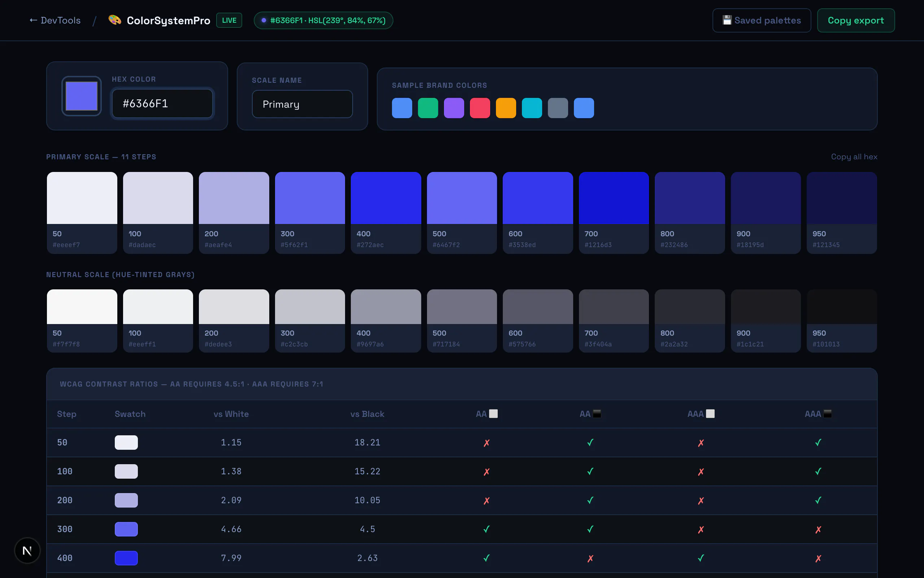Image resolution: width=924 pixels, height=578 pixels.
Task: Select the pink-red sample brand color
Action: tap(480, 108)
